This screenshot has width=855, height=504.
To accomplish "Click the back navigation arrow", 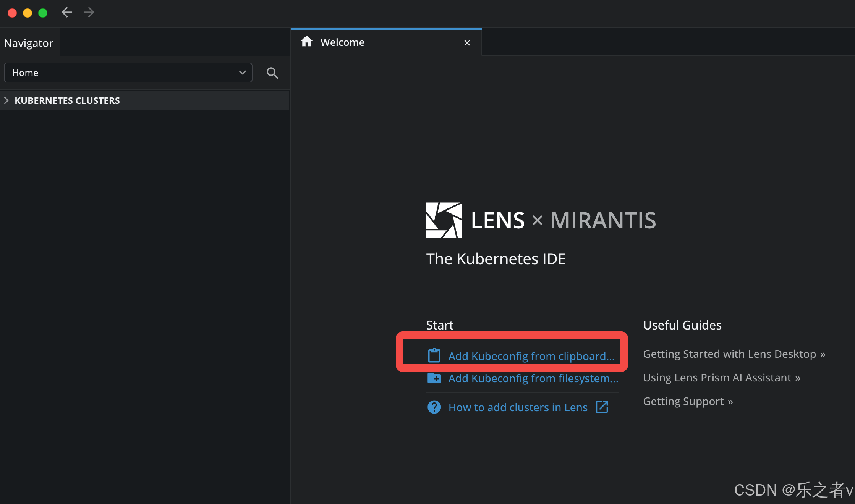I will (x=67, y=13).
